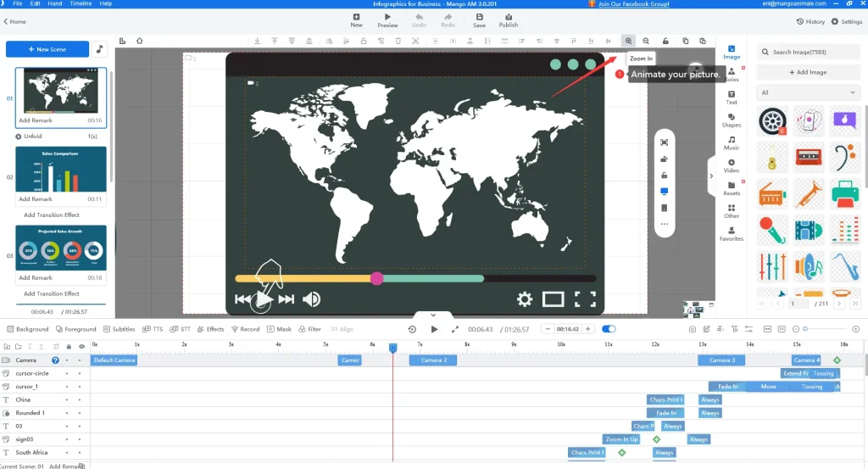
Task: Click the Mask tool icon
Action: click(280, 329)
